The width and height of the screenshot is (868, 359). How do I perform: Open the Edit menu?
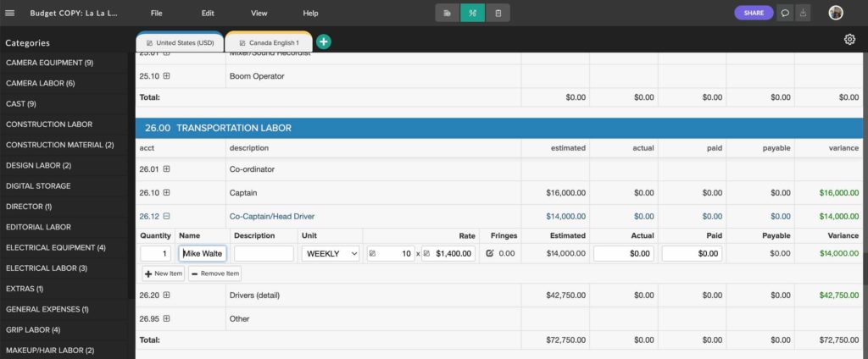coord(208,13)
